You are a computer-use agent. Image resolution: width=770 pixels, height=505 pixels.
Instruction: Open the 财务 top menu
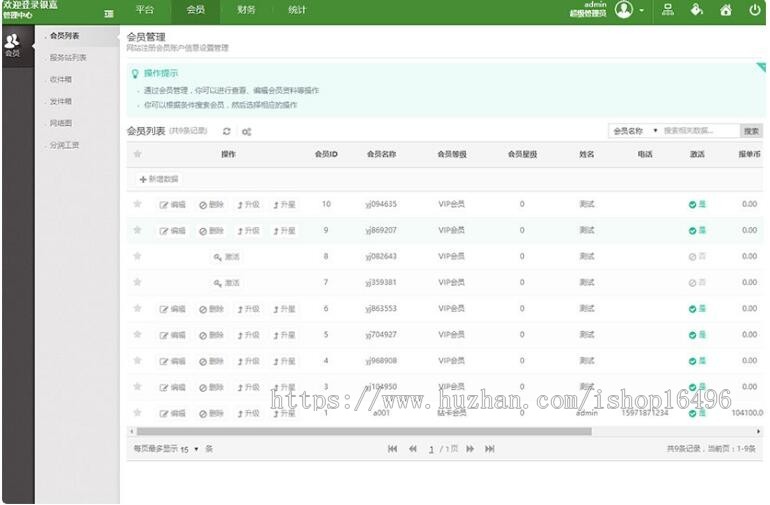click(246, 10)
